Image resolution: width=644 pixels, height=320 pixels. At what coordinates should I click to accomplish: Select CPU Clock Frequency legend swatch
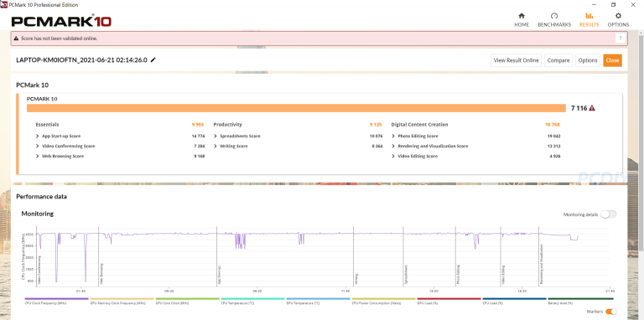tap(57, 299)
